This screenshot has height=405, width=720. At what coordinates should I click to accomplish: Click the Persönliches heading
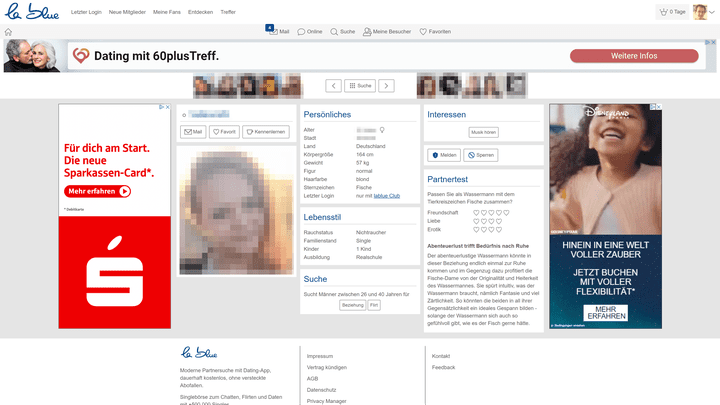click(x=327, y=114)
